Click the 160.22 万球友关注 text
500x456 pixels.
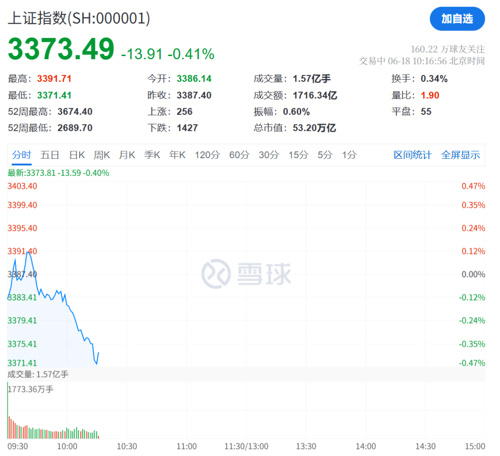(x=448, y=49)
